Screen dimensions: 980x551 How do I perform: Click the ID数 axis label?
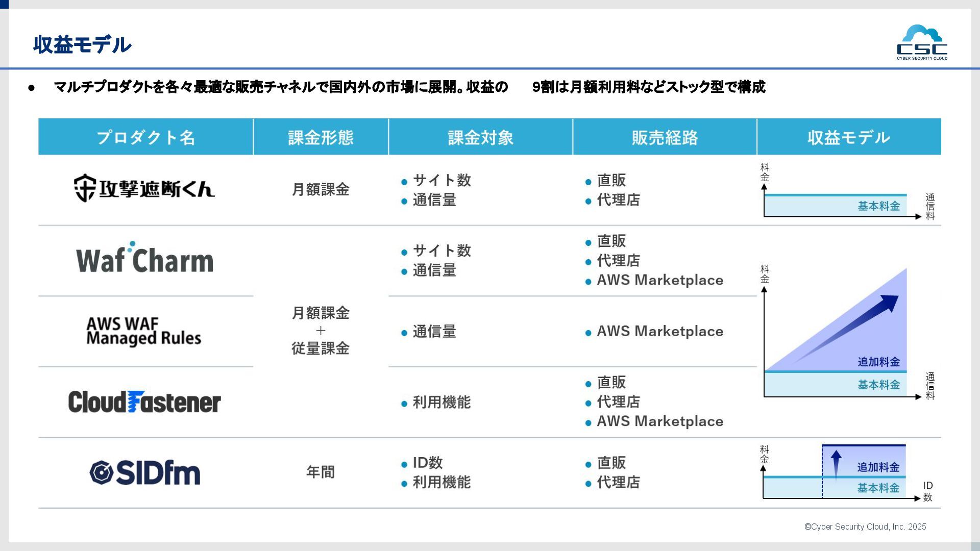928,491
